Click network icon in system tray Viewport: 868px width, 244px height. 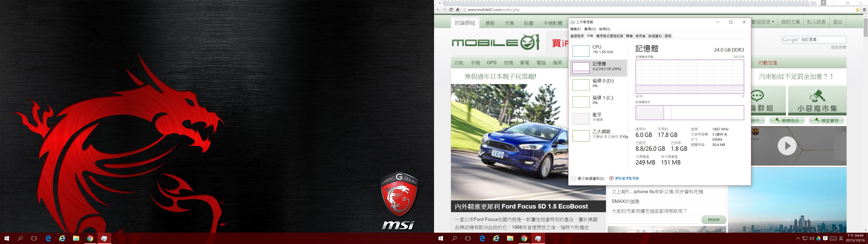pos(805,238)
